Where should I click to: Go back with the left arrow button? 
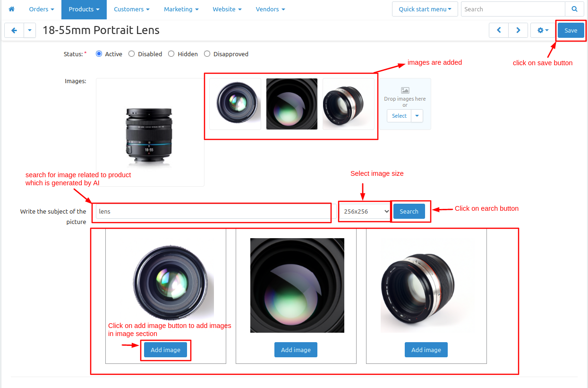(x=14, y=30)
